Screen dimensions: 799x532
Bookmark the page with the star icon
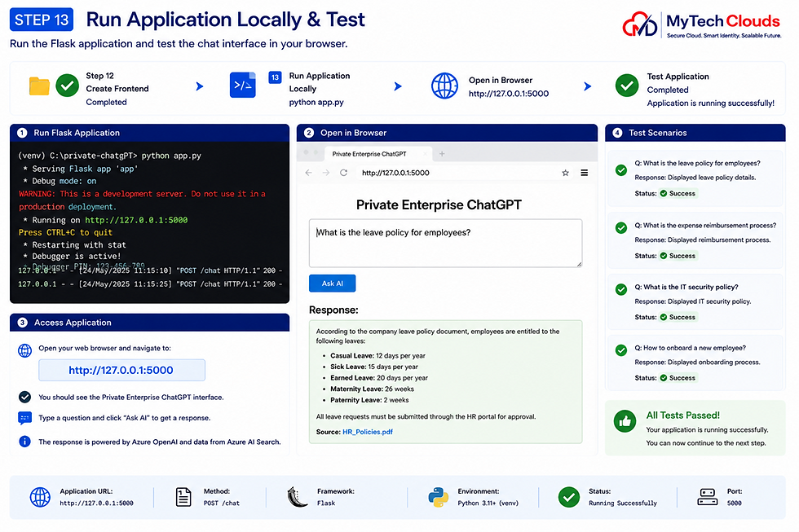click(565, 173)
